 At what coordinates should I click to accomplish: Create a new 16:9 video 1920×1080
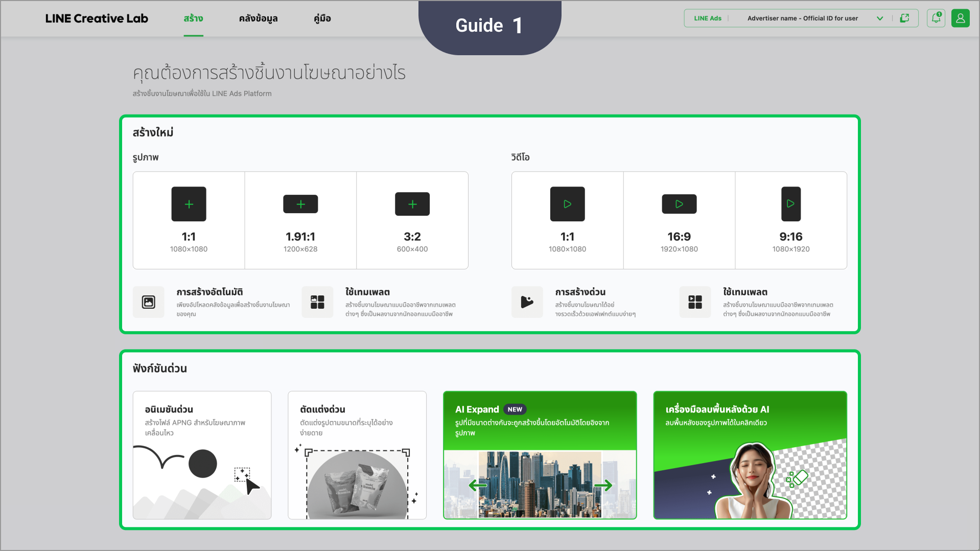(679, 220)
